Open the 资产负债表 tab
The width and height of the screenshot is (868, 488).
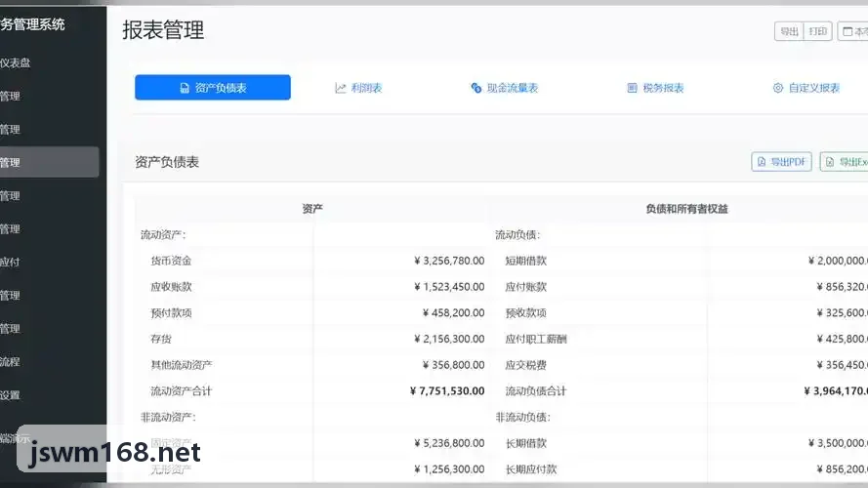pos(213,88)
